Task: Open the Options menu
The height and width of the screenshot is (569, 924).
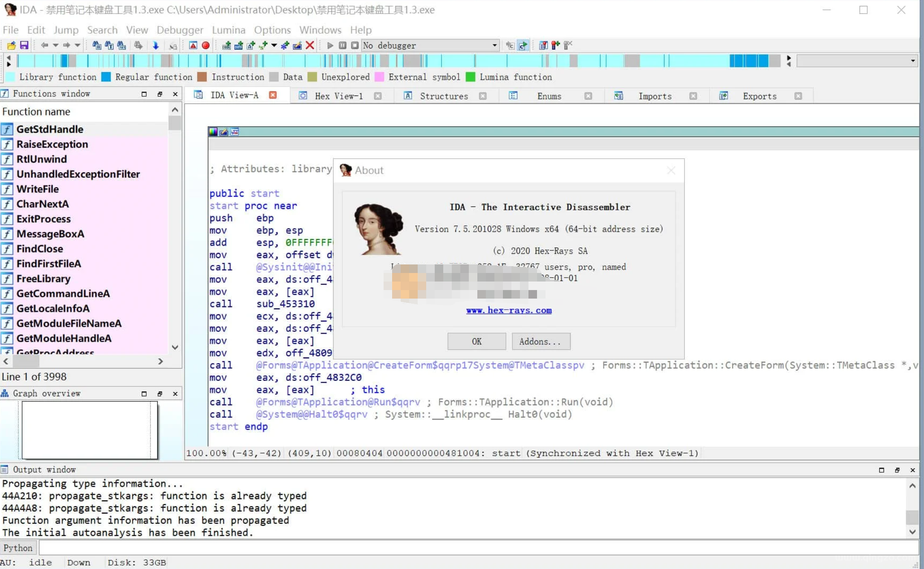Action: [x=272, y=30]
